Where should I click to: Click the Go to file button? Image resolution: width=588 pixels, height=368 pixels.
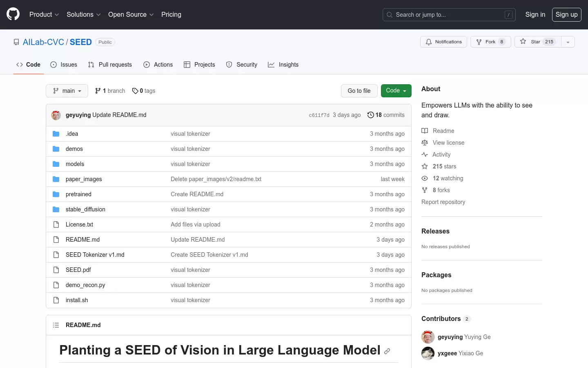(359, 91)
